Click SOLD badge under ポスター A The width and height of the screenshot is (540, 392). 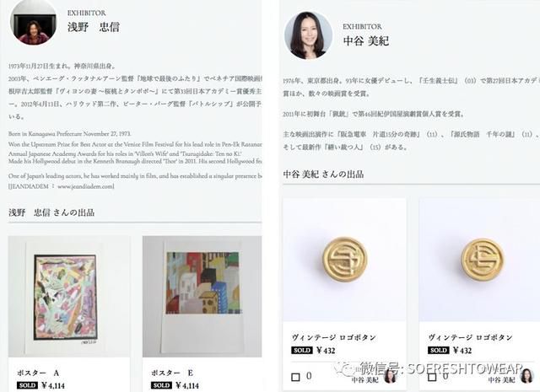27,385
